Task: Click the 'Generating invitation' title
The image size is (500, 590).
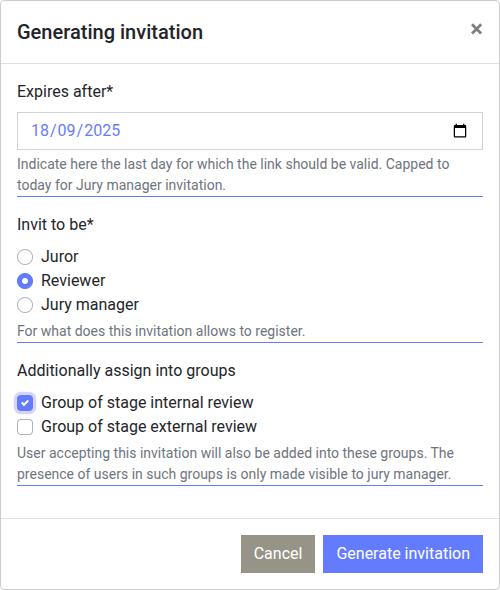Action: pos(110,32)
